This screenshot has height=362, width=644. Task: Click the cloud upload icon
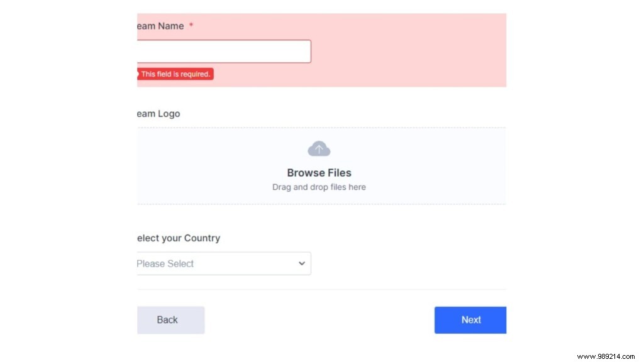pyautogui.click(x=319, y=149)
